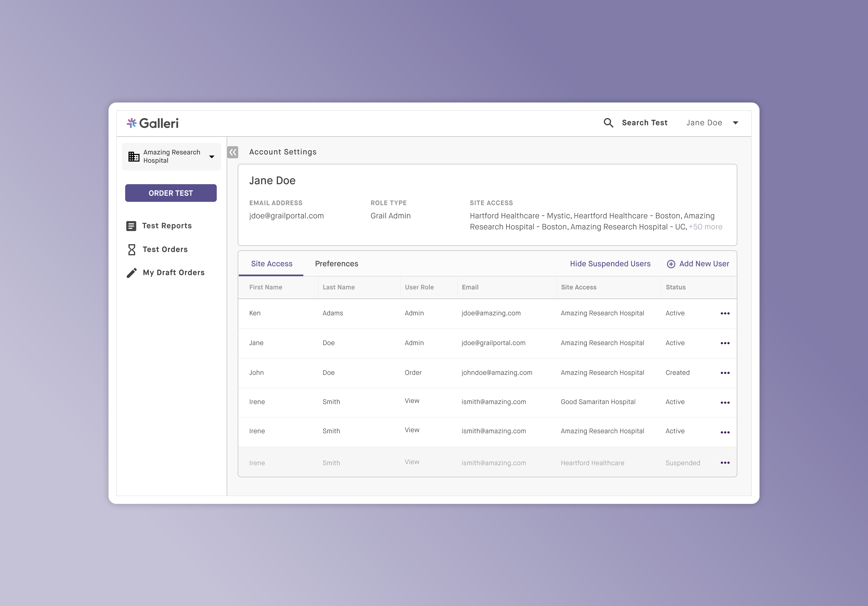Sort by Last Name column header
The image size is (868, 606).
338,287
